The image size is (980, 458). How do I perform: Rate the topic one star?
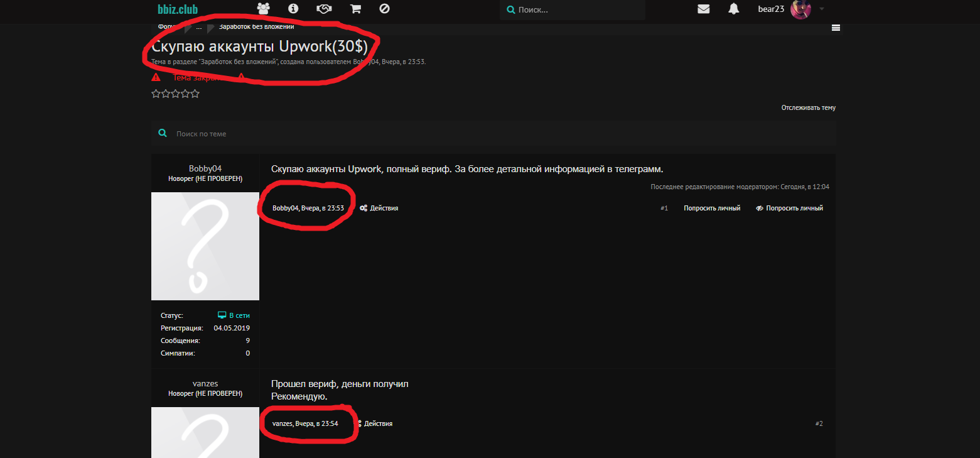click(x=156, y=94)
